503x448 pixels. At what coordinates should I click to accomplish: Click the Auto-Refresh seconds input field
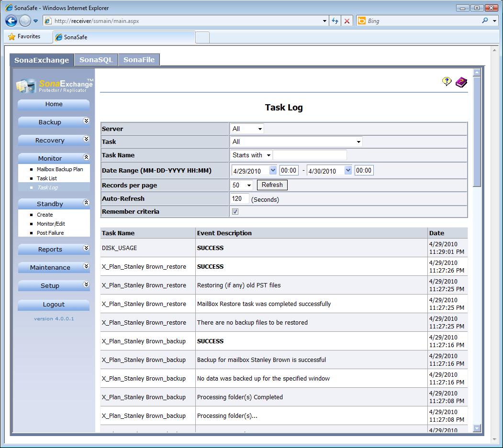[x=239, y=199]
